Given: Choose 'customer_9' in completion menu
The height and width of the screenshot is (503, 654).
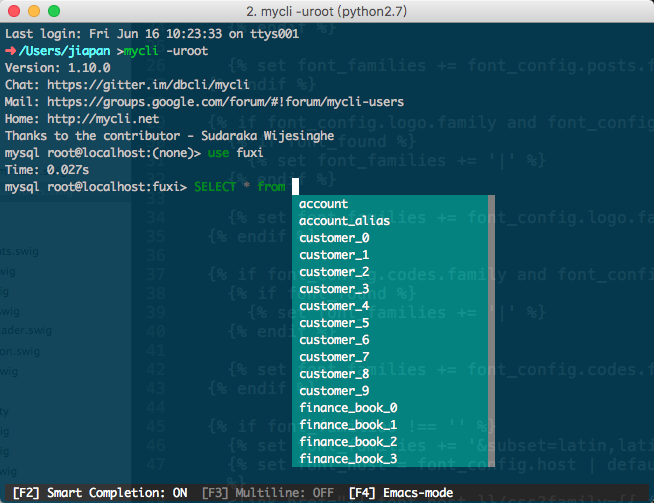Looking at the screenshot, I should click(x=334, y=391).
